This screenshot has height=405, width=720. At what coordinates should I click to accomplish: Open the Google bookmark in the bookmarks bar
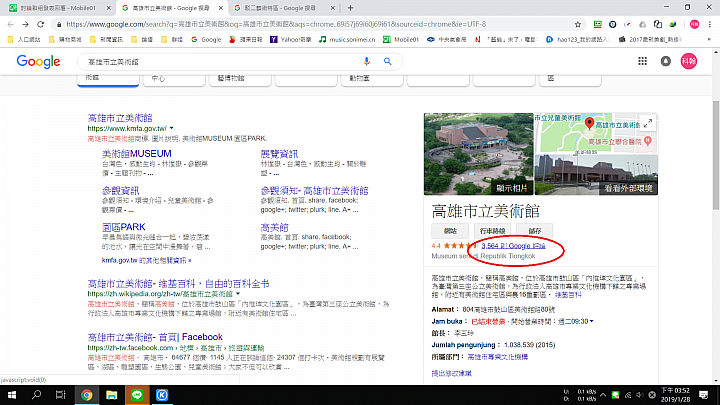[206, 39]
